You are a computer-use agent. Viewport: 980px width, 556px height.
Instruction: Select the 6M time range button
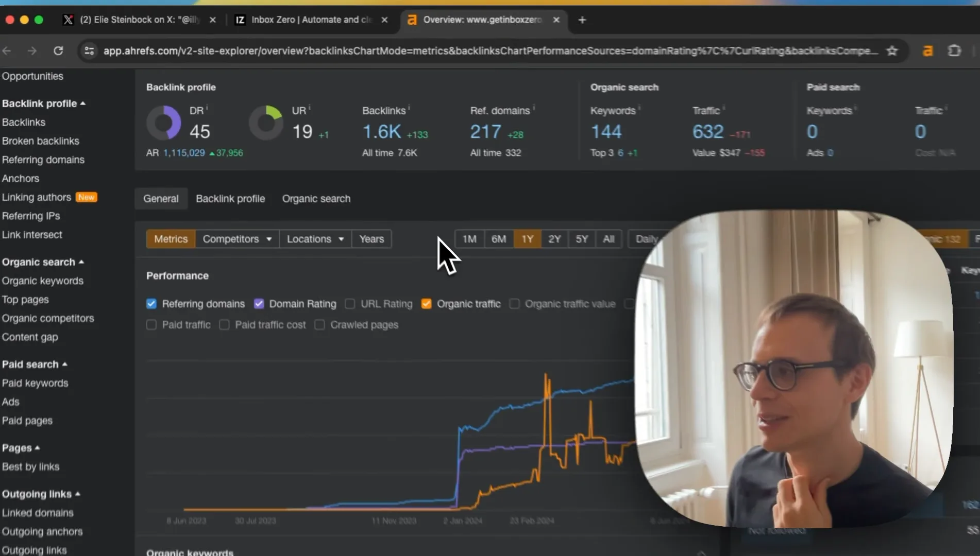tap(498, 239)
